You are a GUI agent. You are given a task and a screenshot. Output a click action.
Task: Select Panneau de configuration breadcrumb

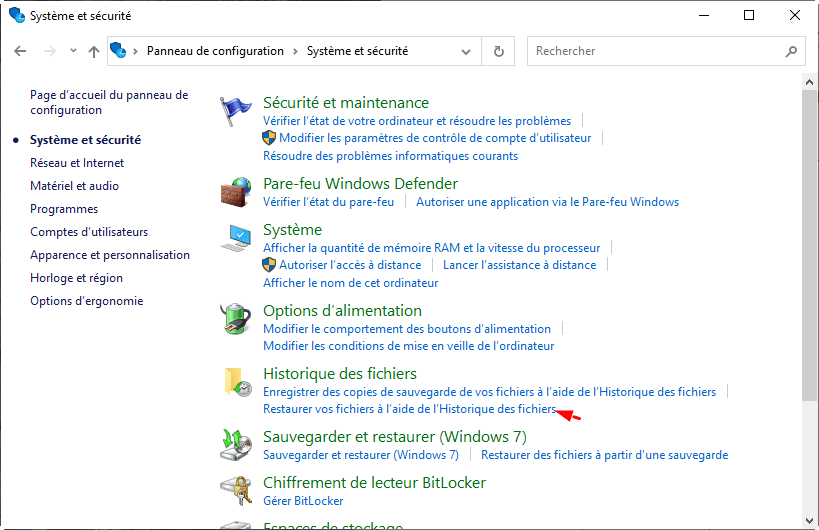coord(215,51)
